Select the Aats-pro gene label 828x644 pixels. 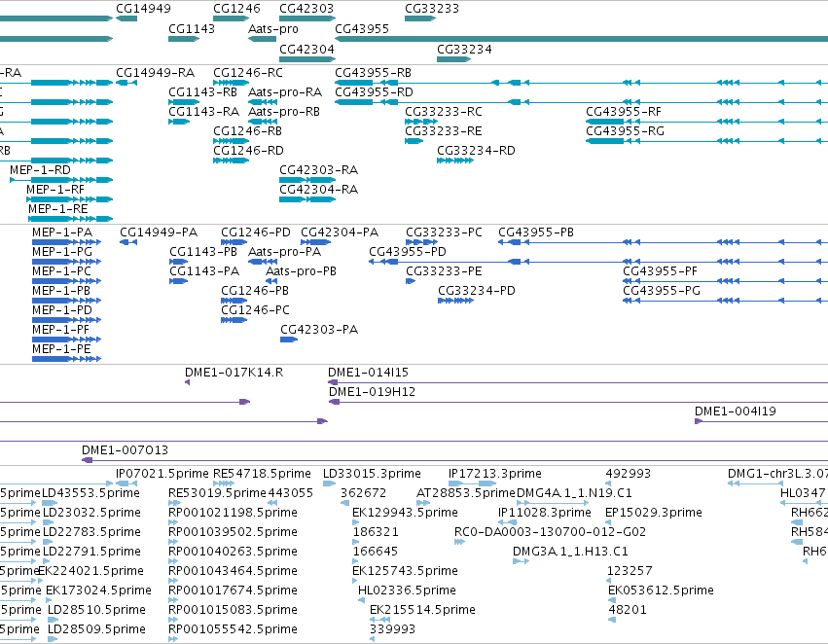(273, 28)
